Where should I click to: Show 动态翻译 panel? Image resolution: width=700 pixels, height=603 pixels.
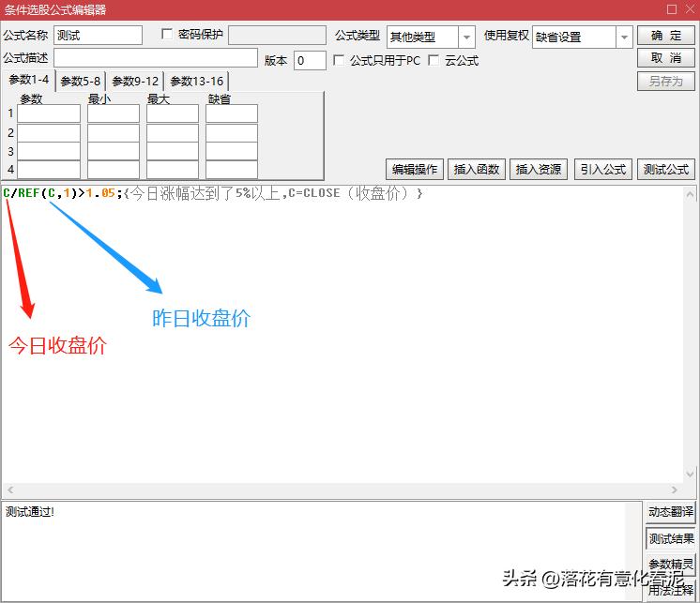[x=671, y=512]
